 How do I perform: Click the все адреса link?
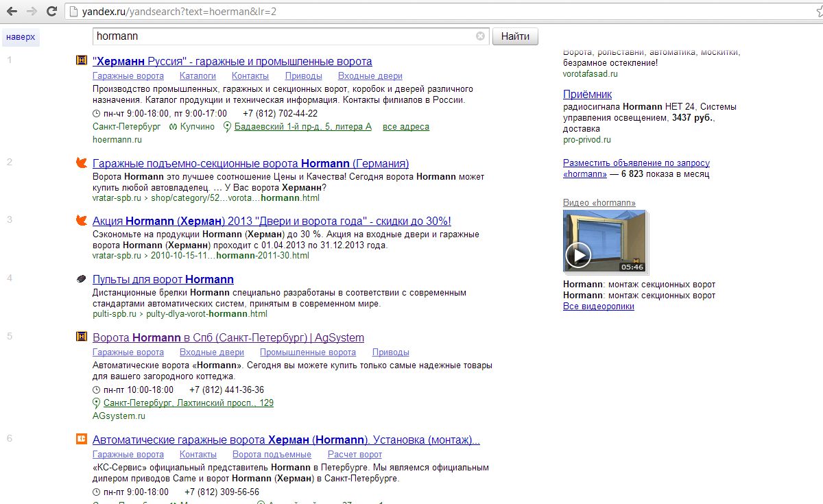[406, 127]
